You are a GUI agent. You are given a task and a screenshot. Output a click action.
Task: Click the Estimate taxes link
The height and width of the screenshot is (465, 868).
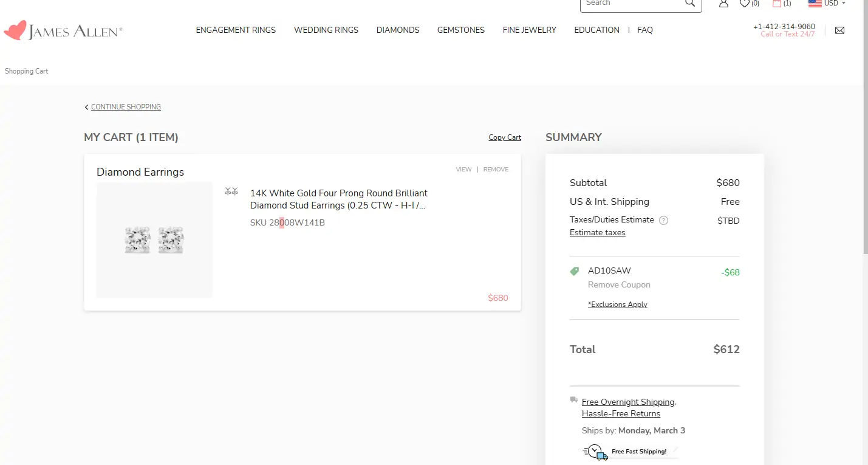597,233
